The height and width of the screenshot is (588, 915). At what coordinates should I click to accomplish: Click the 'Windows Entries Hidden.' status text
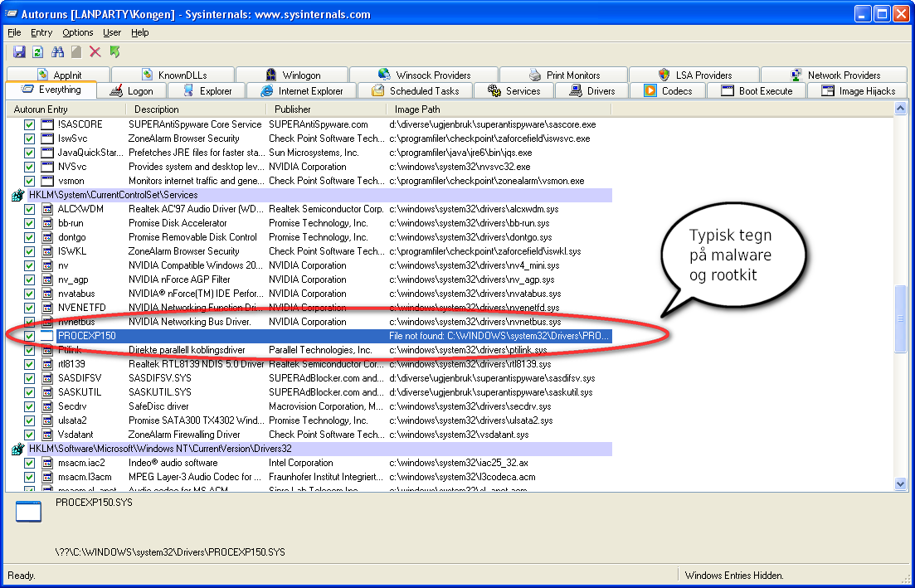coord(734,576)
